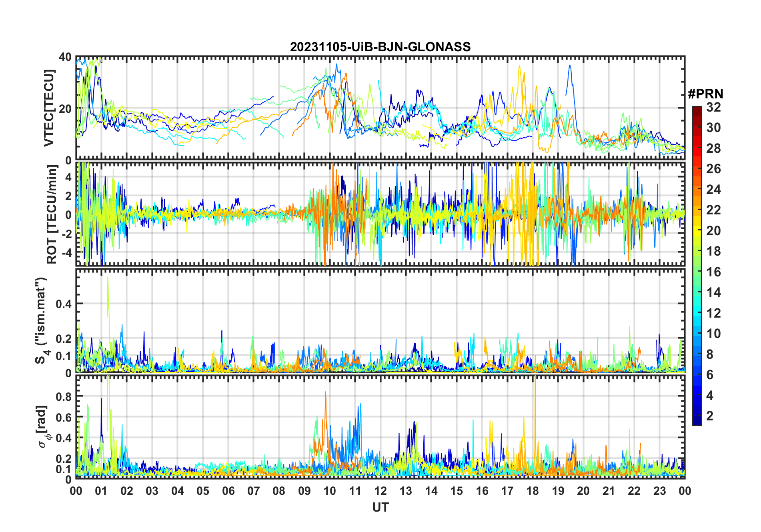Click PRN colorbar tick label "20"
This screenshot has height=532, width=761.
point(713,231)
